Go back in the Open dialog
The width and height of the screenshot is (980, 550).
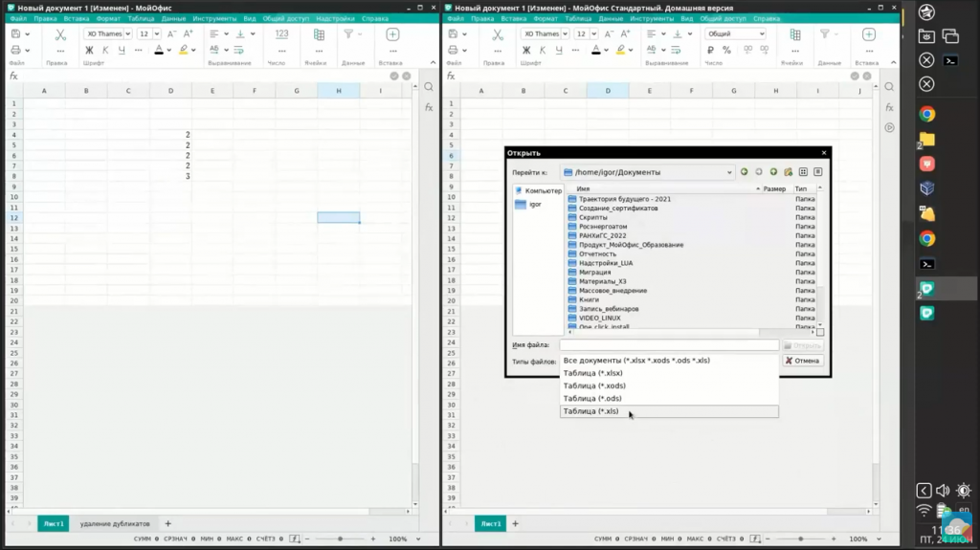(x=744, y=172)
